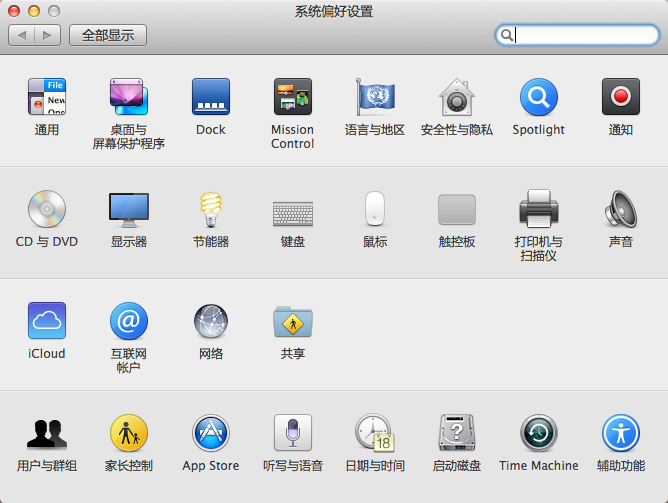Screen dimensions: 668x503
Task: Open 安全性与隐私 preferences
Action: (x=457, y=97)
